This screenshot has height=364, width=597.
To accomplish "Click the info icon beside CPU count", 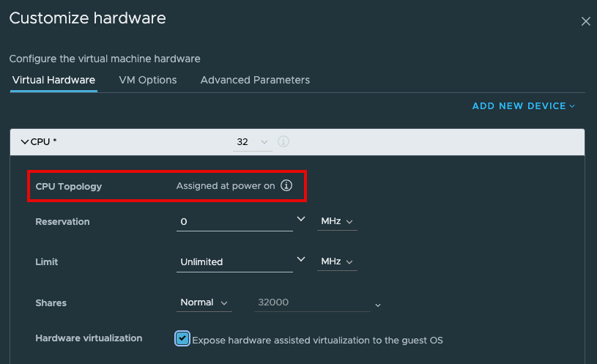I will point(283,141).
